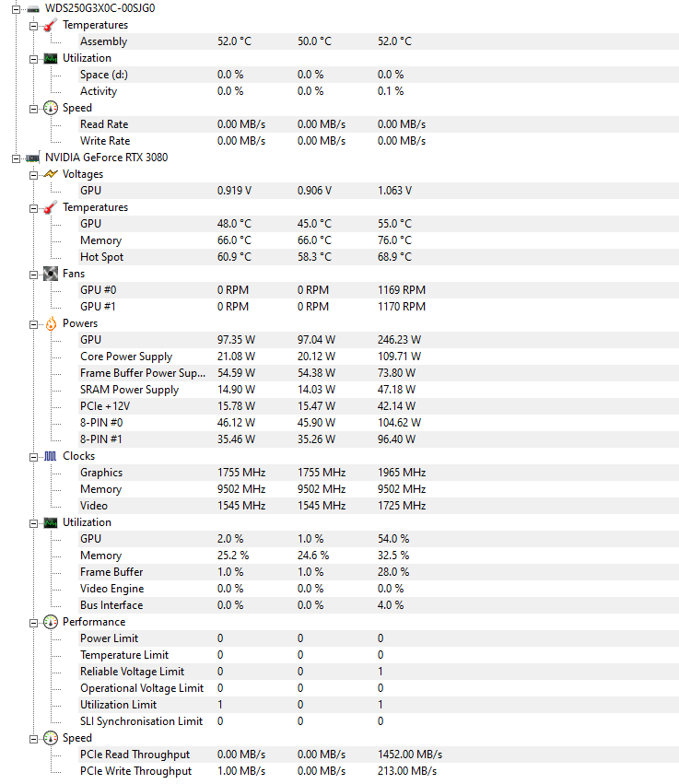
Task: Click the GPU Temperatures thermometer icon
Action: [51, 207]
